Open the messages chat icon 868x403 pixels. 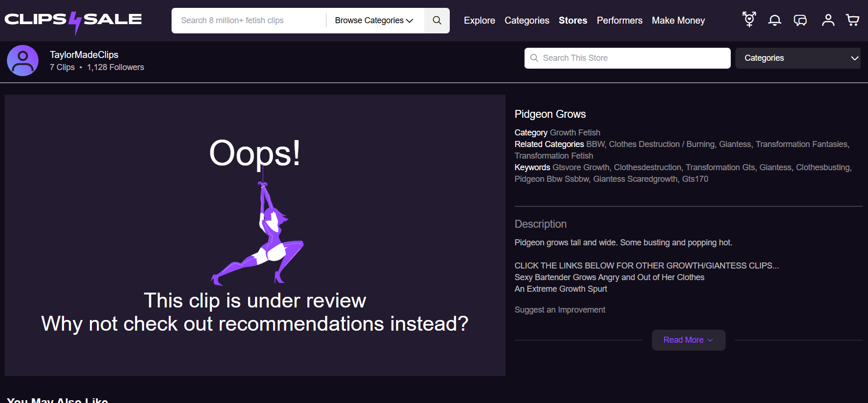pyautogui.click(x=800, y=20)
